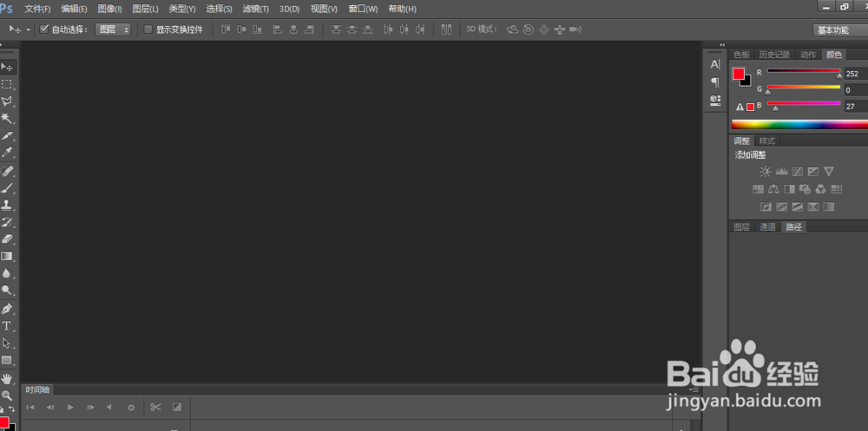Open the 图像(I) menu
The image size is (868, 431).
(x=109, y=9)
